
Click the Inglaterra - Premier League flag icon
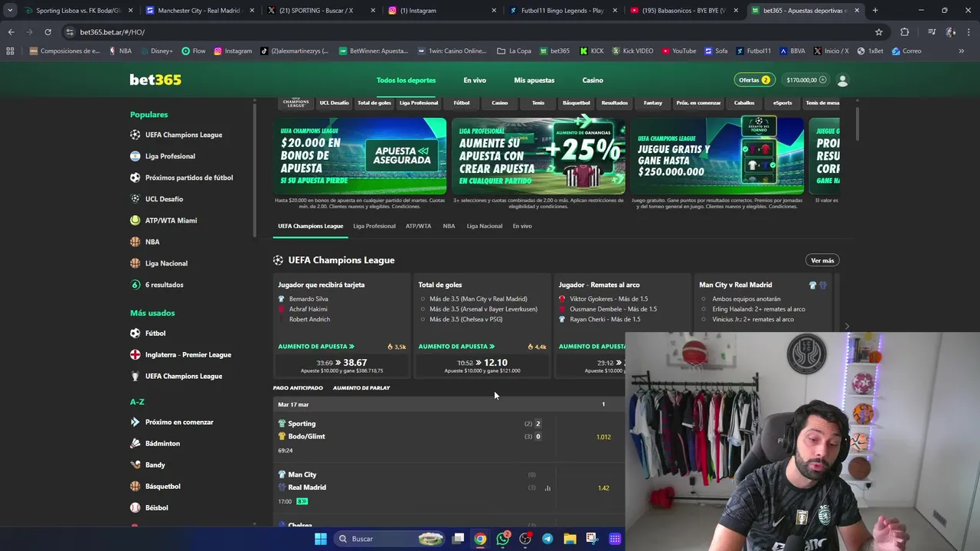[x=136, y=354]
